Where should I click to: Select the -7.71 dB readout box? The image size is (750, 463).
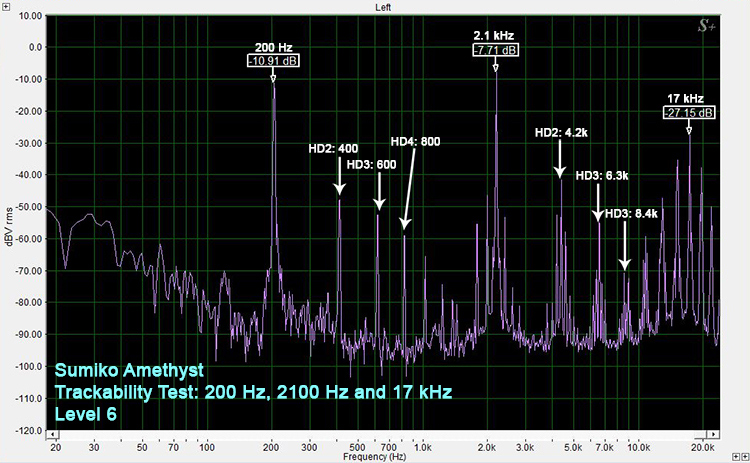pos(496,50)
